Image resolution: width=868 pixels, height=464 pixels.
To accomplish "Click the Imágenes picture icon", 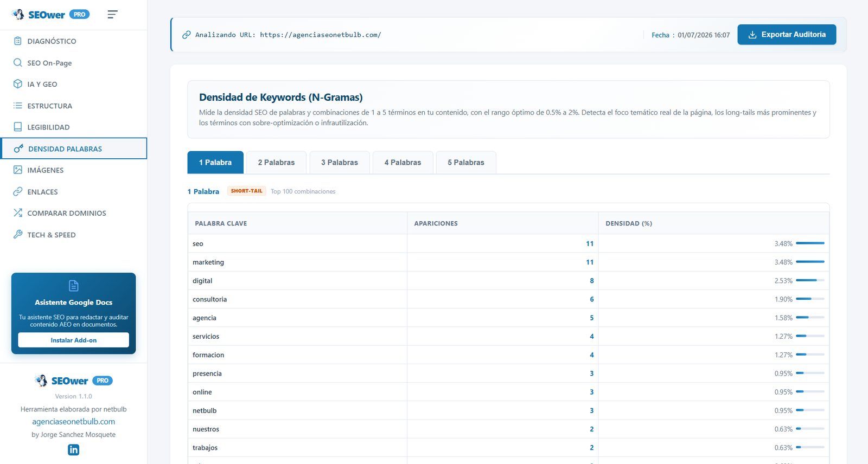I will (x=18, y=170).
